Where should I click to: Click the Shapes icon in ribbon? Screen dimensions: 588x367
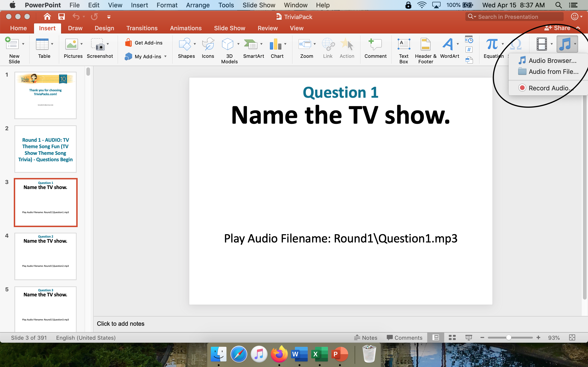(184, 44)
